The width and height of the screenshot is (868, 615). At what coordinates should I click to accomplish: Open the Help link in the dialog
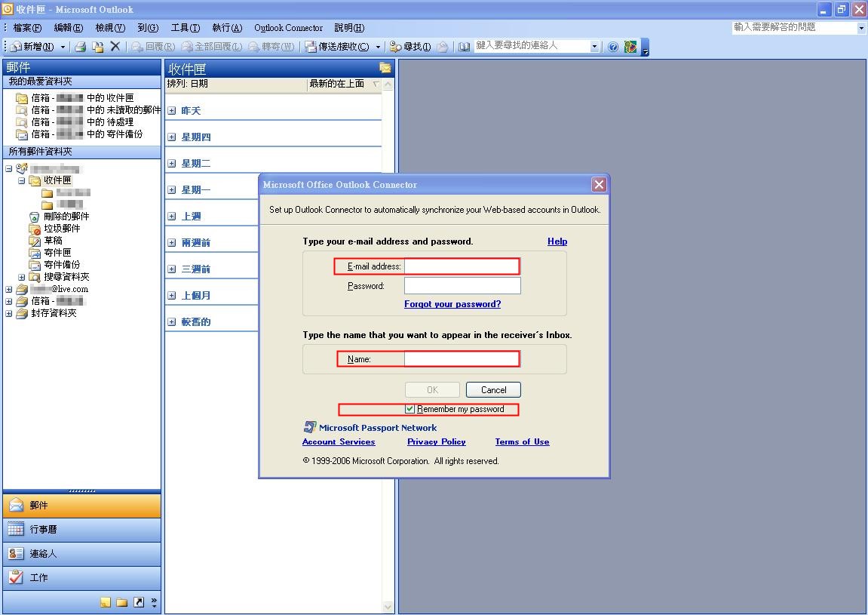click(x=557, y=241)
